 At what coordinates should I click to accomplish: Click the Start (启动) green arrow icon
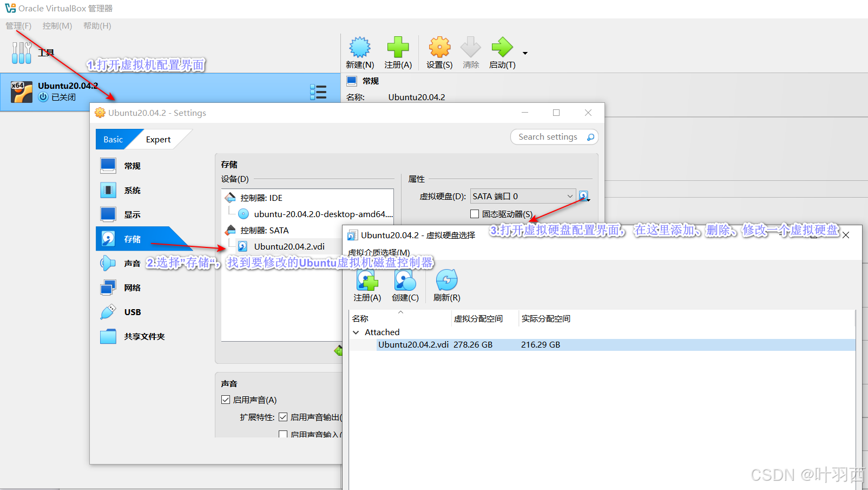pos(502,48)
